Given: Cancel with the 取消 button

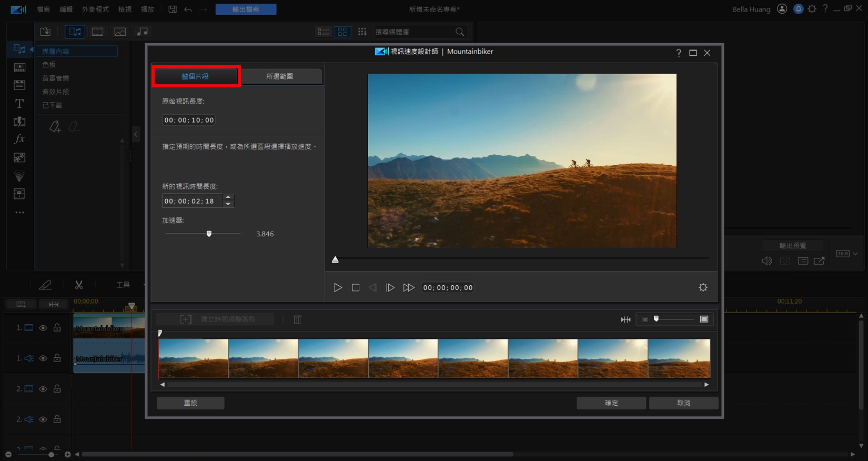Looking at the screenshot, I should [x=683, y=403].
